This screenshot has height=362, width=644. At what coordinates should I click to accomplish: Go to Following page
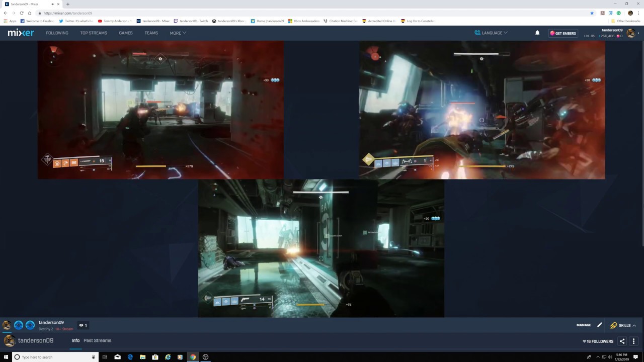[57, 33]
